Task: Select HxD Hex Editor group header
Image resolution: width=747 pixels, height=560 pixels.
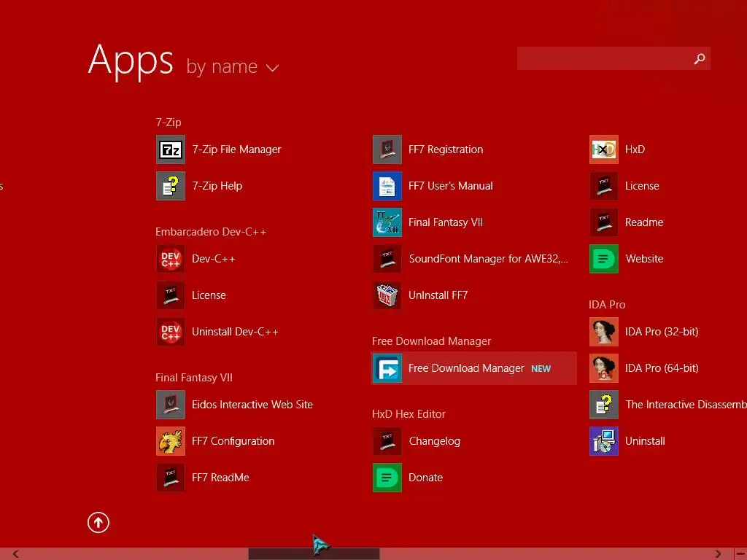Action: (409, 414)
